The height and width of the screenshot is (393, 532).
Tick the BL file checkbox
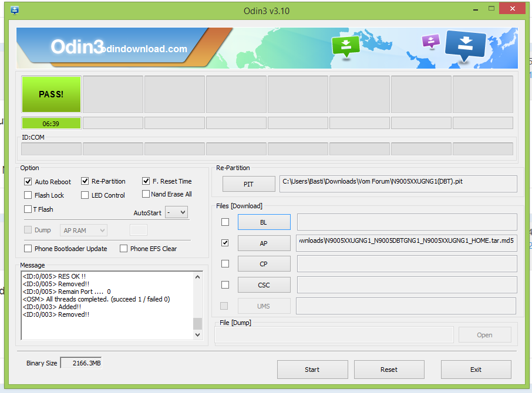tap(225, 222)
